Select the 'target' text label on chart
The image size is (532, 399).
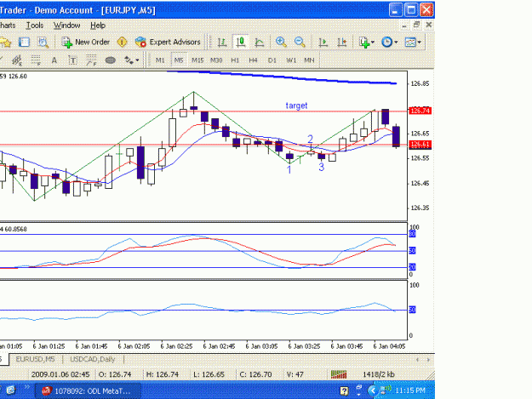(x=296, y=105)
